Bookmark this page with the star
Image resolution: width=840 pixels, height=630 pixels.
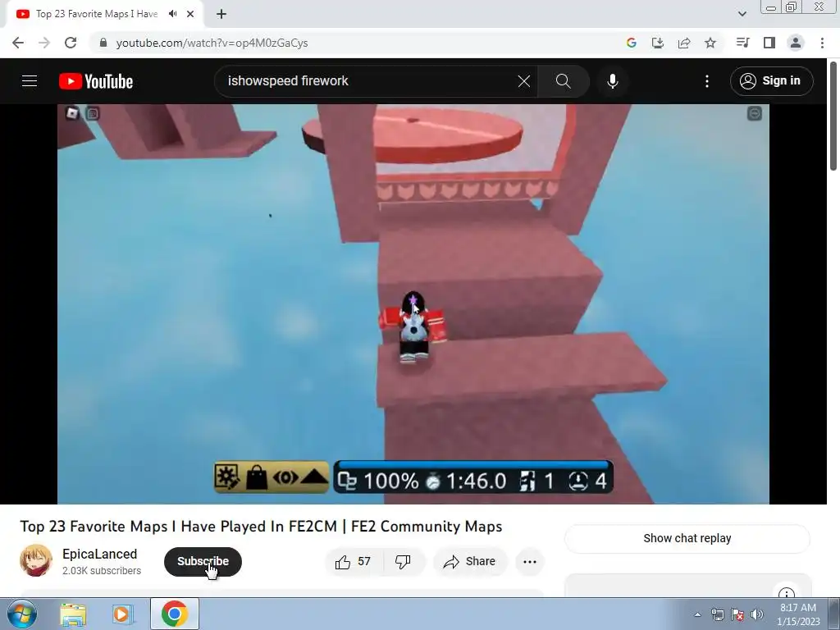[710, 43]
